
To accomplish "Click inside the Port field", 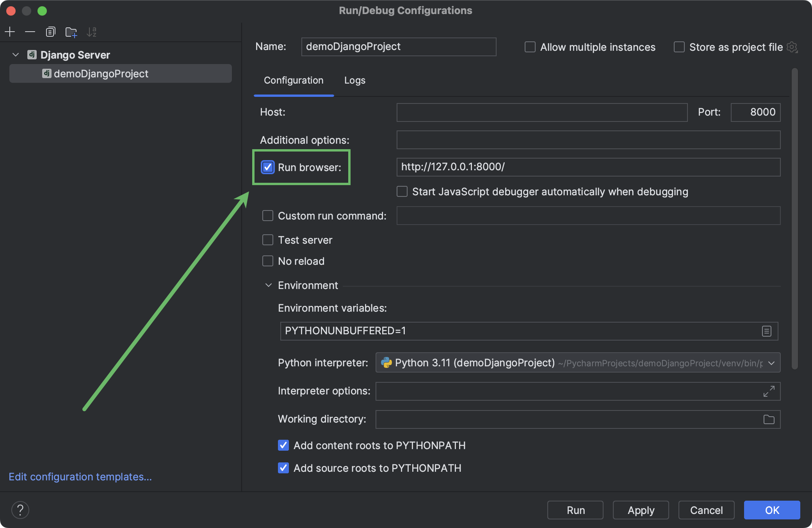I will click(x=755, y=112).
